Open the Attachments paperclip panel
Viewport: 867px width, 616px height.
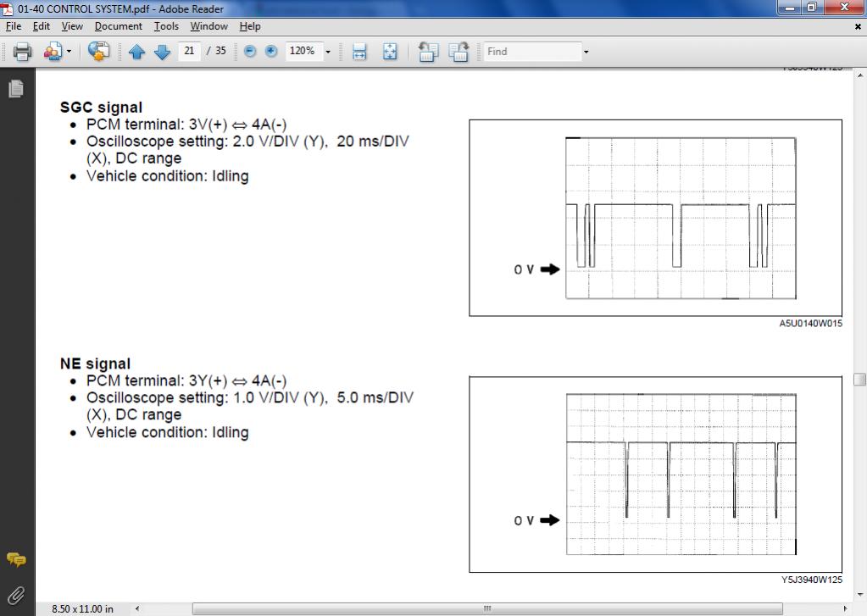(x=15, y=595)
